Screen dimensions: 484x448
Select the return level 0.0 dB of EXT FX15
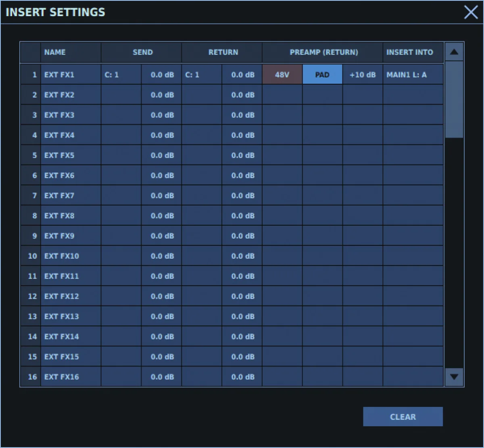tap(242, 357)
